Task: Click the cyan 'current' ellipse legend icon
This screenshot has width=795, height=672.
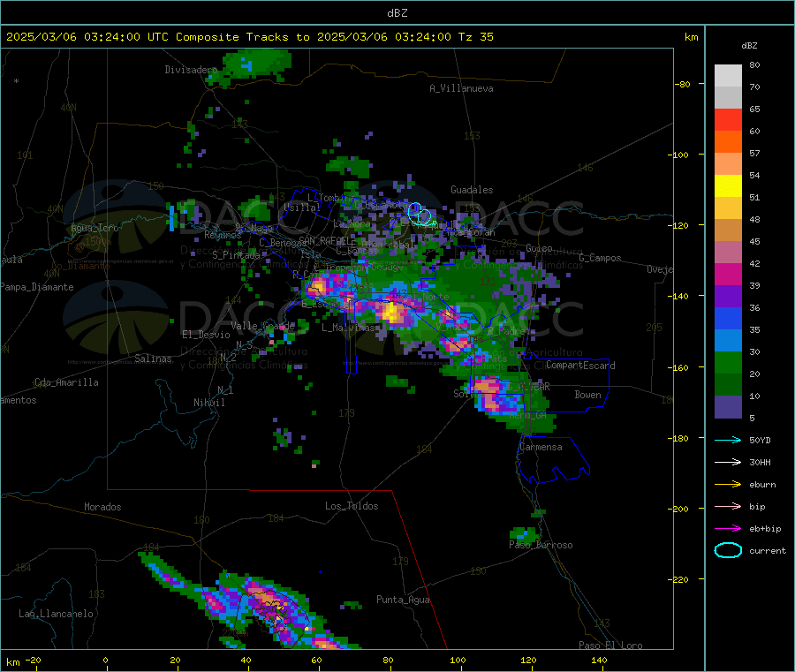Action: tap(728, 550)
